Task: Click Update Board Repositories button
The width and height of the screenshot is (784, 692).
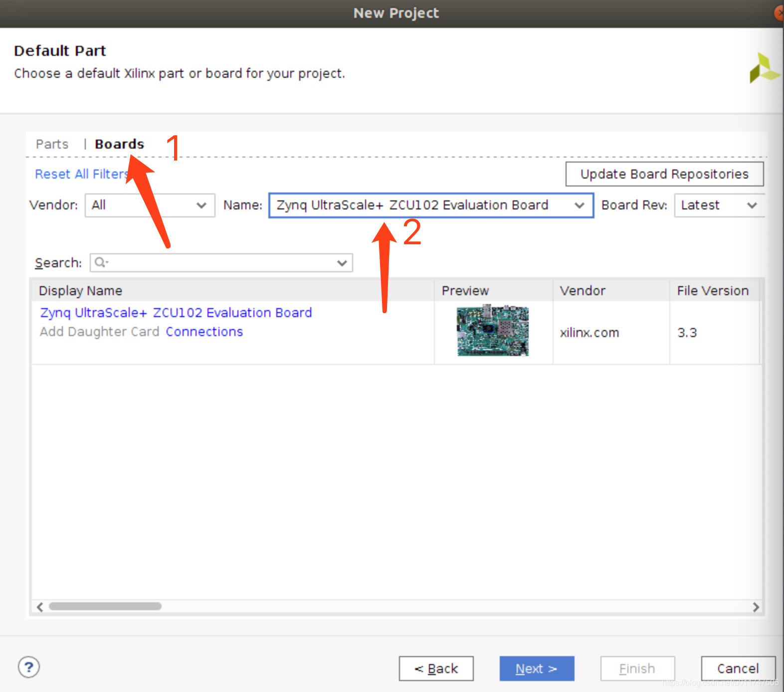Action: [664, 174]
